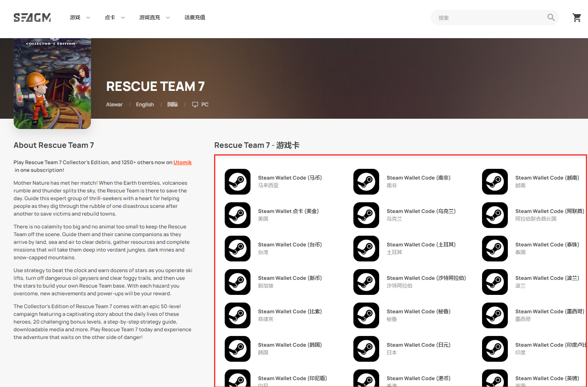Image resolution: width=588 pixels, height=387 pixels.
Task: Open Steam Wallet Code (南非) link
Action: click(419, 178)
